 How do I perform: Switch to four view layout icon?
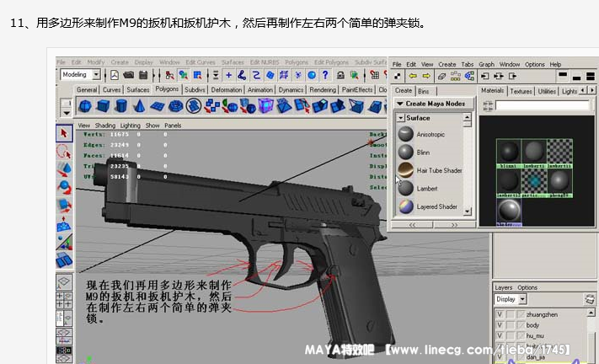[x=64, y=300]
